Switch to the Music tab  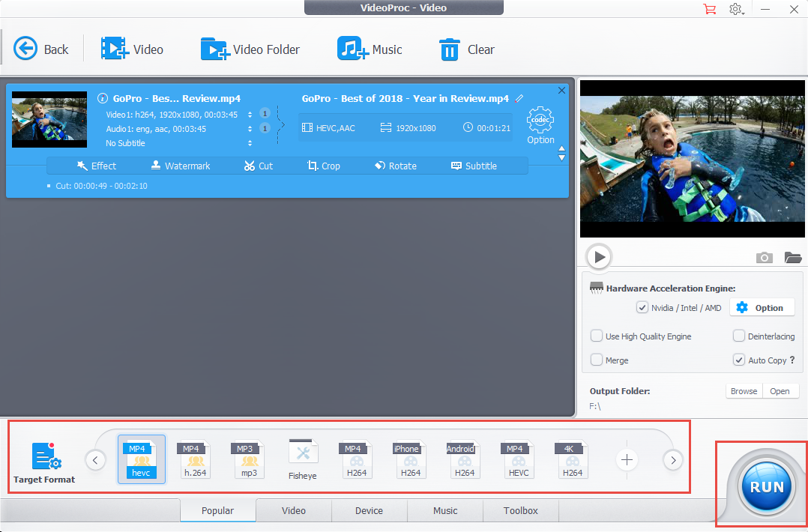(445, 510)
